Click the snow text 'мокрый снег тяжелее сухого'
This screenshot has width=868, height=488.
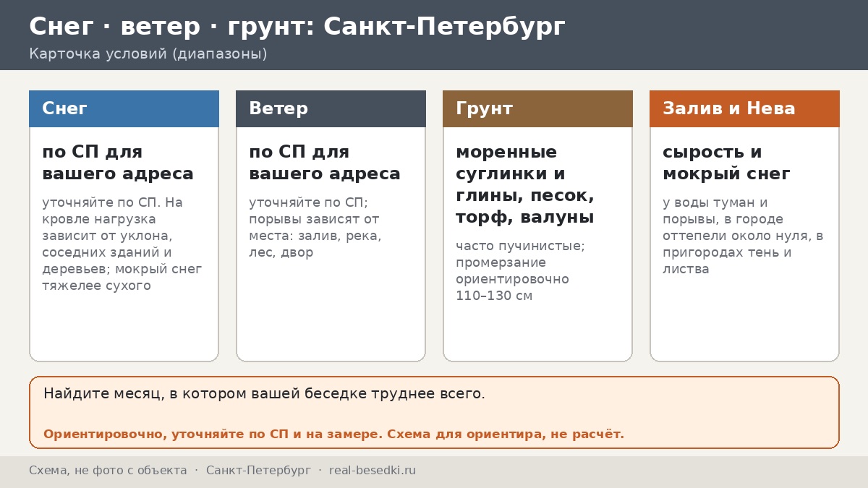click(x=122, y=278)
